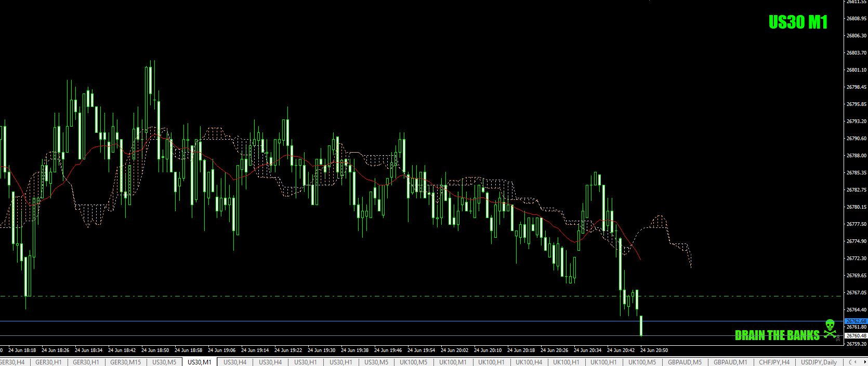The width and height of the screenshot is (868, 366).
Task: Click the 24 Jun 18:50 time label
Action: pos(155,350)
